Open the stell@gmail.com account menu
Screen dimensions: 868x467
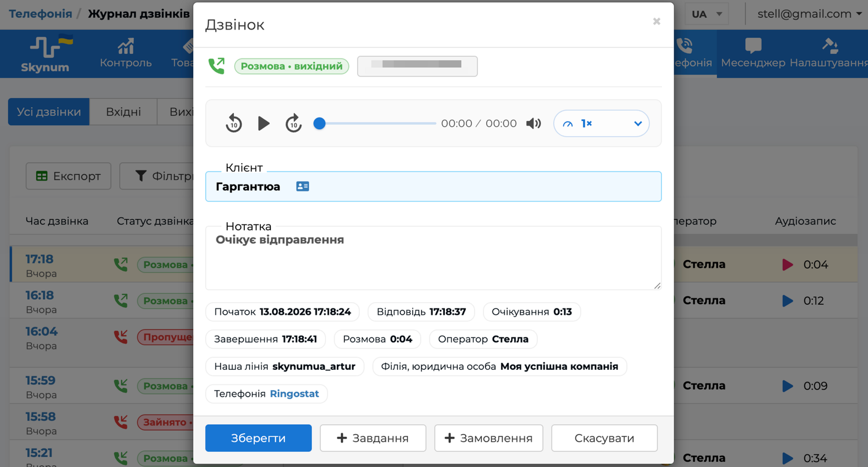click(810, 14)
